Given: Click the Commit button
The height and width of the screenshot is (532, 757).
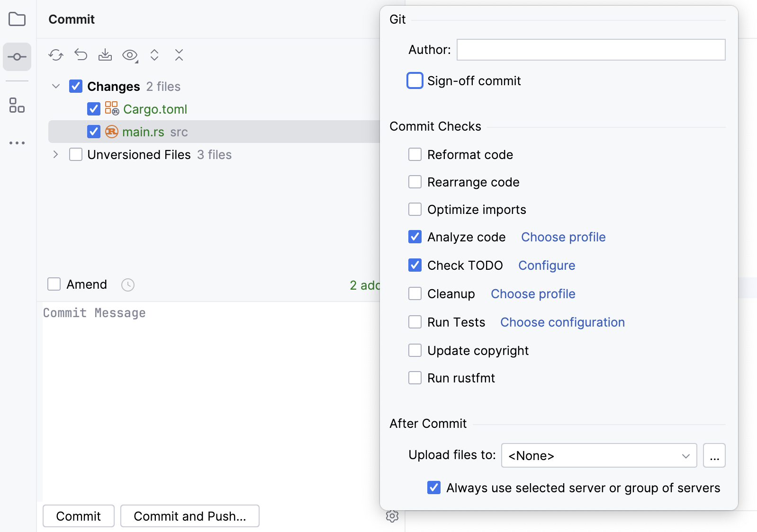Looking at the screenshot, I should point(79,516).
